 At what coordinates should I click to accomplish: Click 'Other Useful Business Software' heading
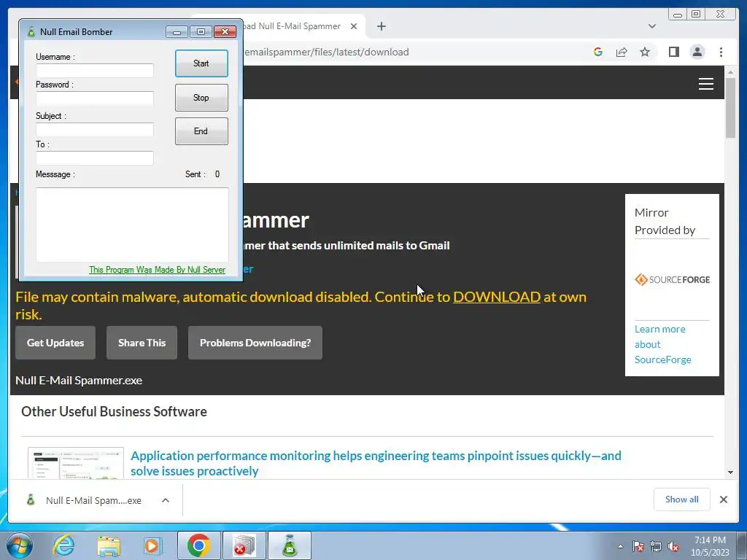114,411
